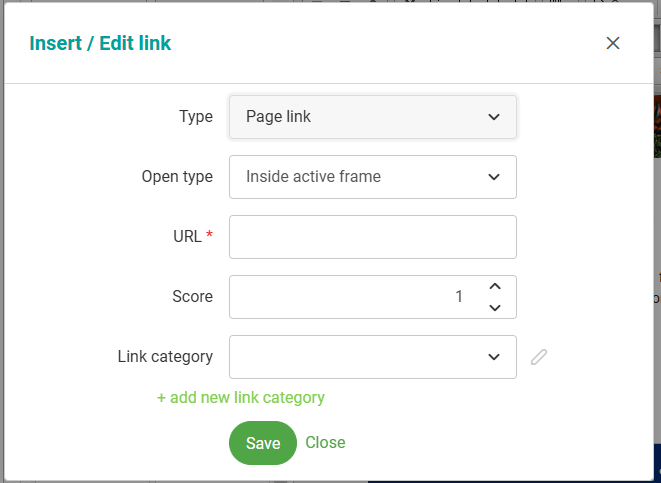The height and width of the screenshot is (483, 661).
Task: Click the chevron on Inside active frame
Action: [x=494, y=177]
